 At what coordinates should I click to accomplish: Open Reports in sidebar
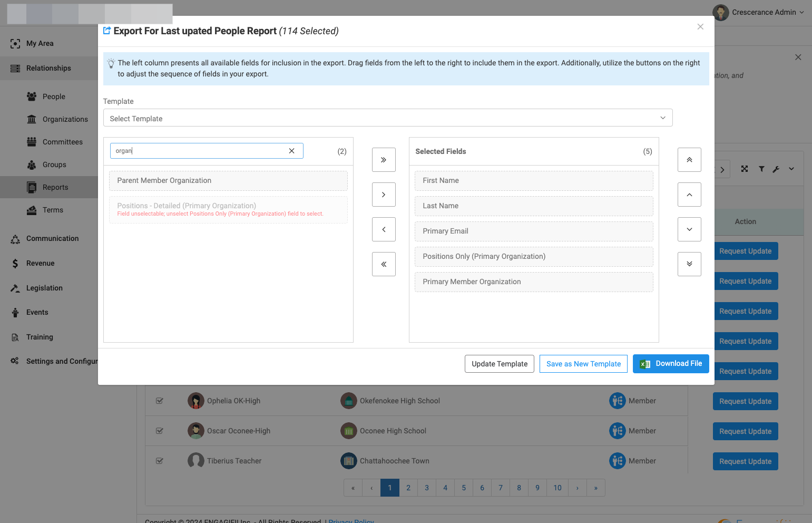49,187
